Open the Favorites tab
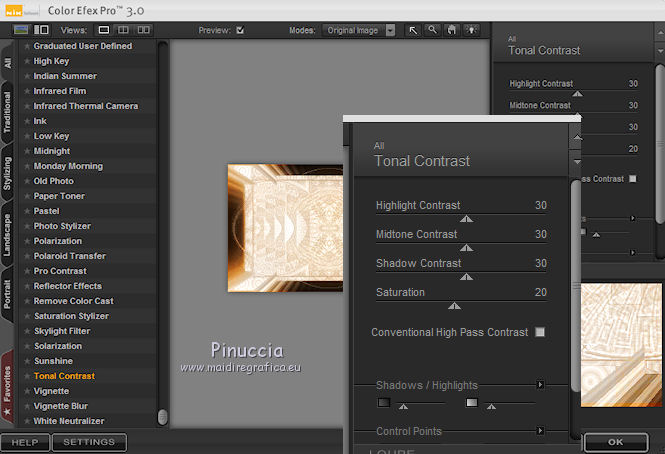The width and height of the screenshot is (665, 454). [x=8, y=388]
